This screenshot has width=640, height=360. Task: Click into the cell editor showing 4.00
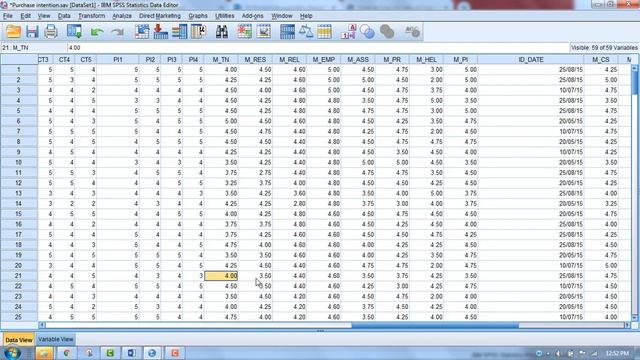coord(318,48)
